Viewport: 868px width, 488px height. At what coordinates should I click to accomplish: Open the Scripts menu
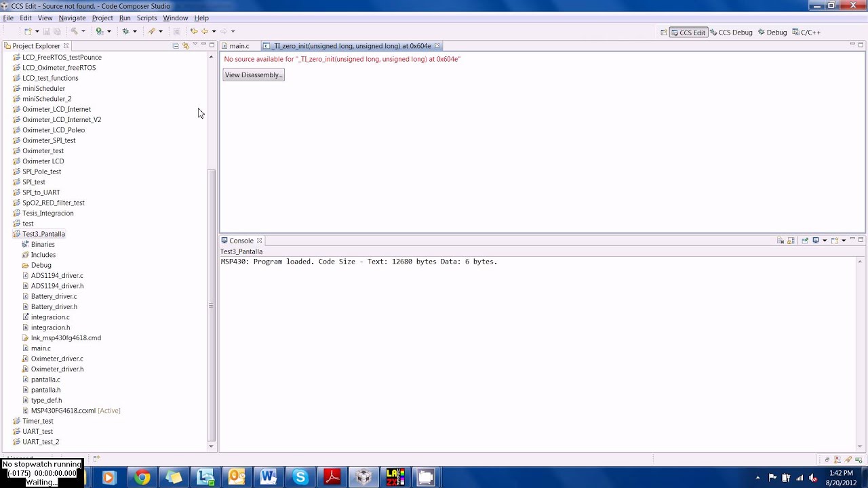click(146, 18)
